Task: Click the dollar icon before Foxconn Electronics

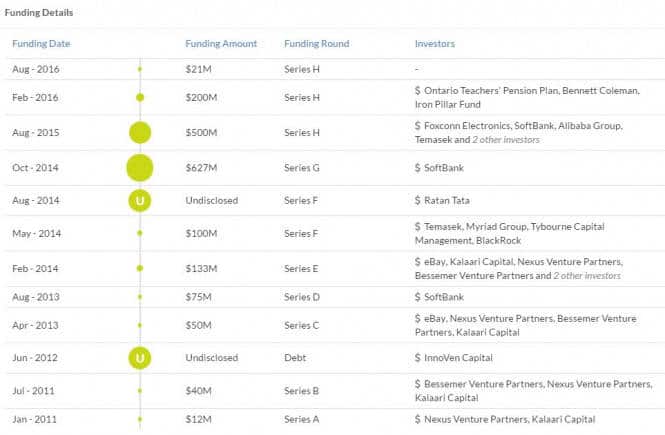Action: [418, 125]
